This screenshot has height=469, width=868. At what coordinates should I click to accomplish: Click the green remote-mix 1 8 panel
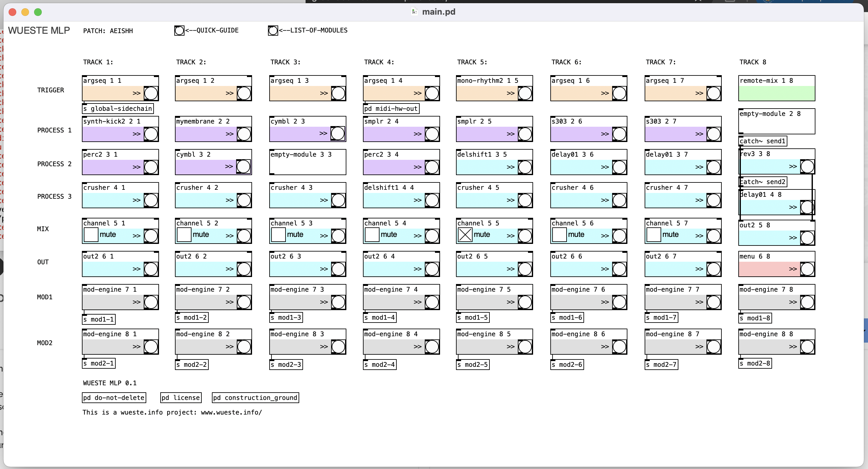pyautogui.click(x=777, y=93)
